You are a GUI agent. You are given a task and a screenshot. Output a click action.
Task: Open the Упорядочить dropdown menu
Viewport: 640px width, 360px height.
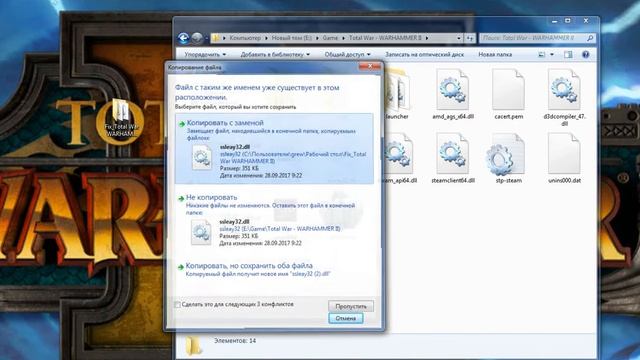pos(205,54)
